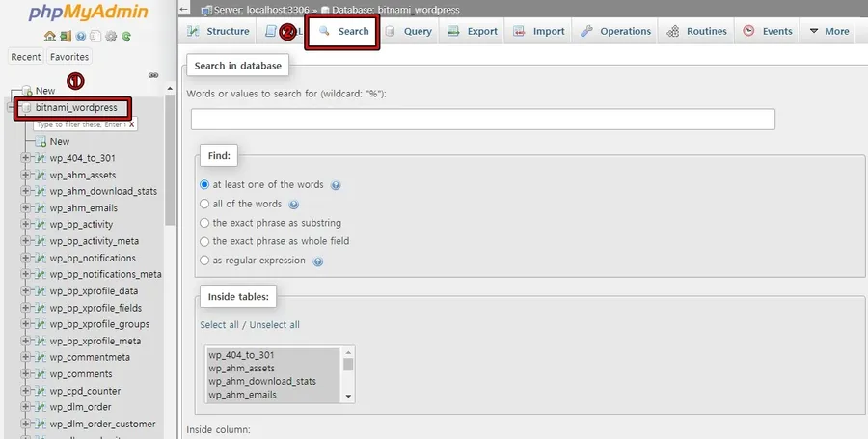Click the 'Words or values to search' input
The width and height of the screenshot is (868, 439).
[x=483, y=119]
